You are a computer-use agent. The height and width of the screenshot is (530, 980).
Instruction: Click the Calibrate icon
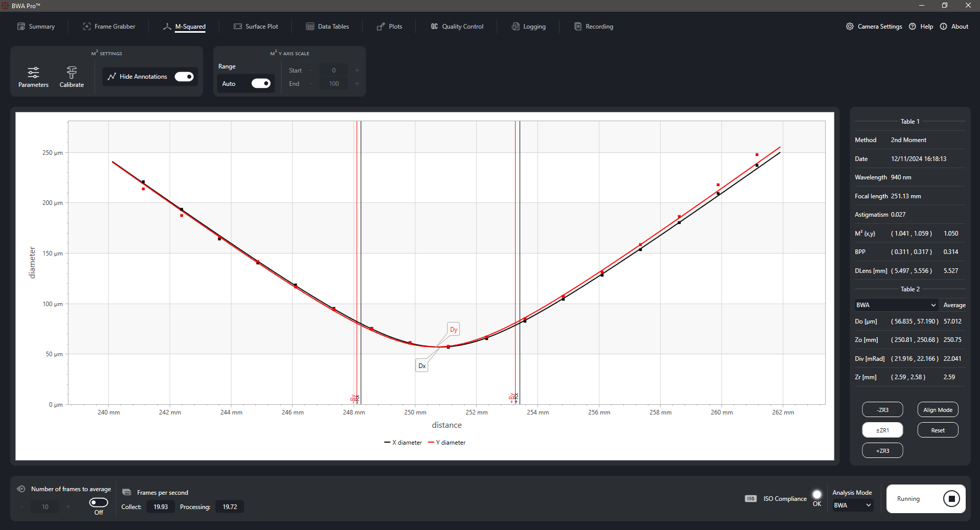[x=72, y=72]
